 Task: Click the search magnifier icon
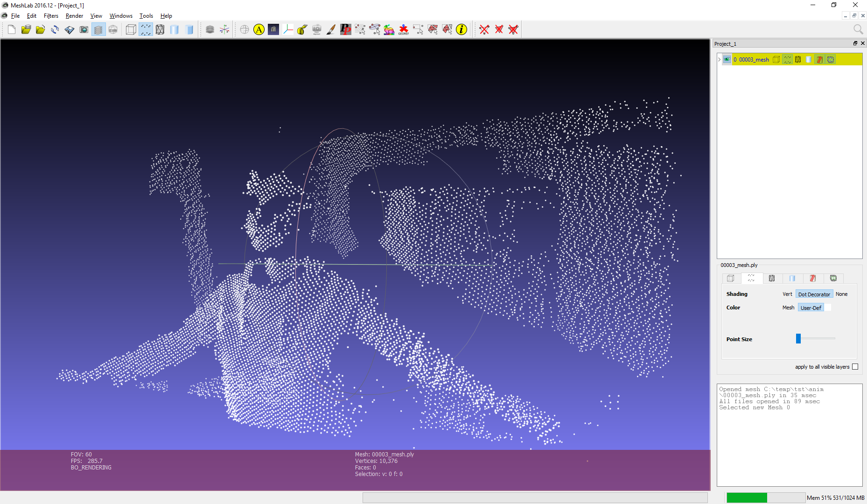pyautogui.click(x=858, y=30)
